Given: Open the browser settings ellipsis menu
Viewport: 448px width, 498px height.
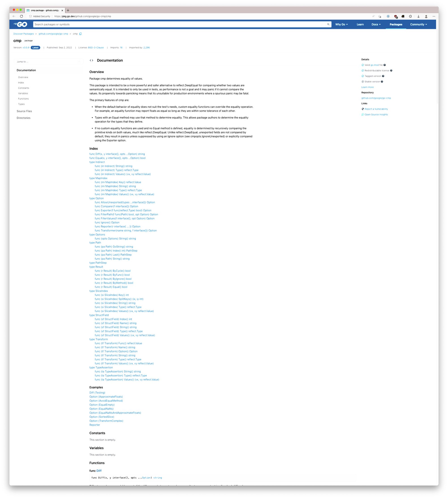Looking at the screenshot, I should tap(434, 16).
